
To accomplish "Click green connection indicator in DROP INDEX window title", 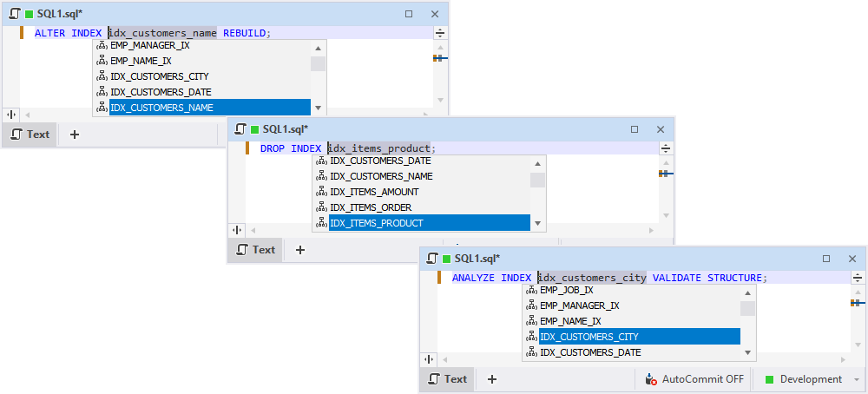I will (254, 129).
